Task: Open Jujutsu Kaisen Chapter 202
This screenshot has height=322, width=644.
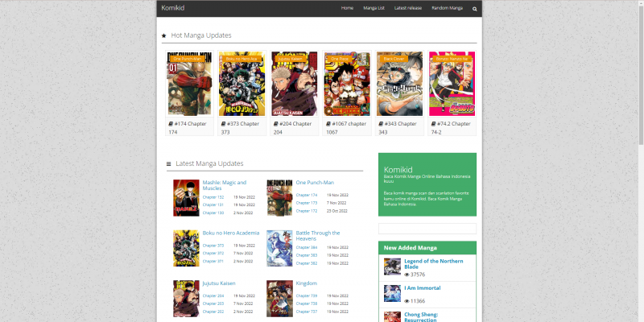Action: [213, 312]
